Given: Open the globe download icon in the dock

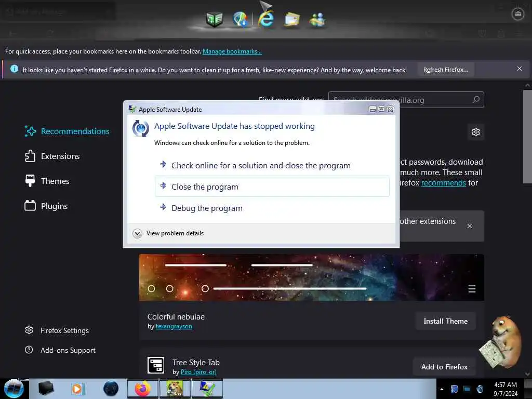Looking at the screenshot, I should pyautogui.click(x=240, y=19).
